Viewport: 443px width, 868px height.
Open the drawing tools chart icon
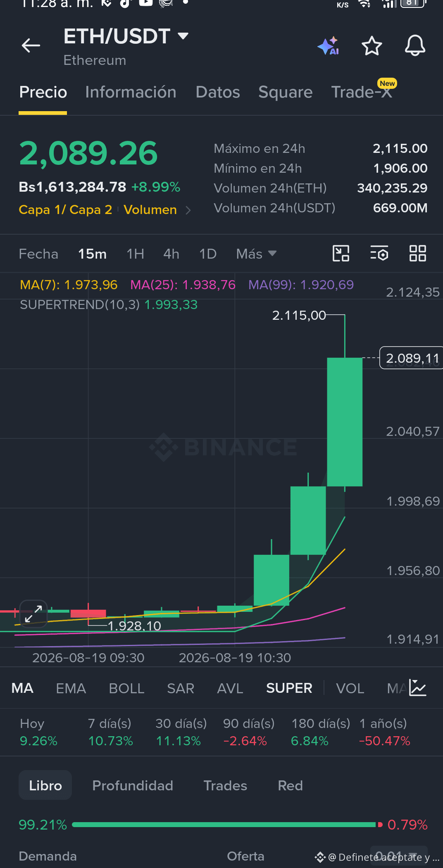[x=341, y=253]
